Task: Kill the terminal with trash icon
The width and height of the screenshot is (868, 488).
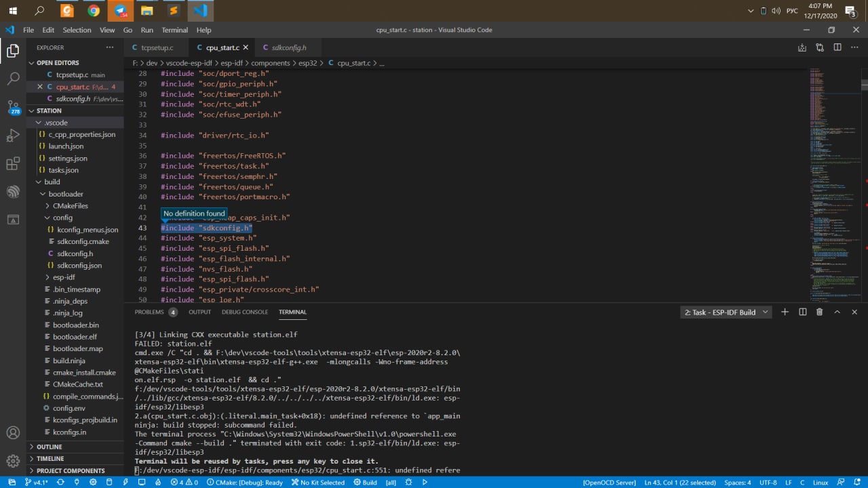Action: click(819, 312)
